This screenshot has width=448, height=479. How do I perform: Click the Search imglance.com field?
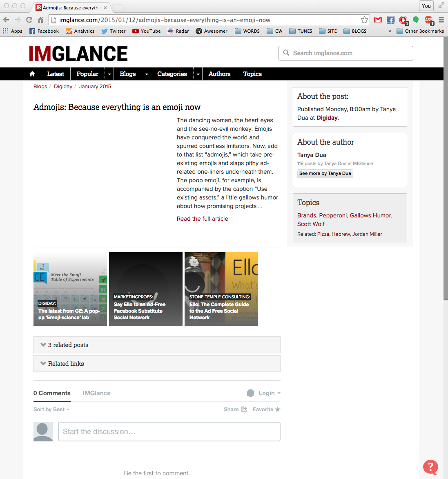(346, 53)
